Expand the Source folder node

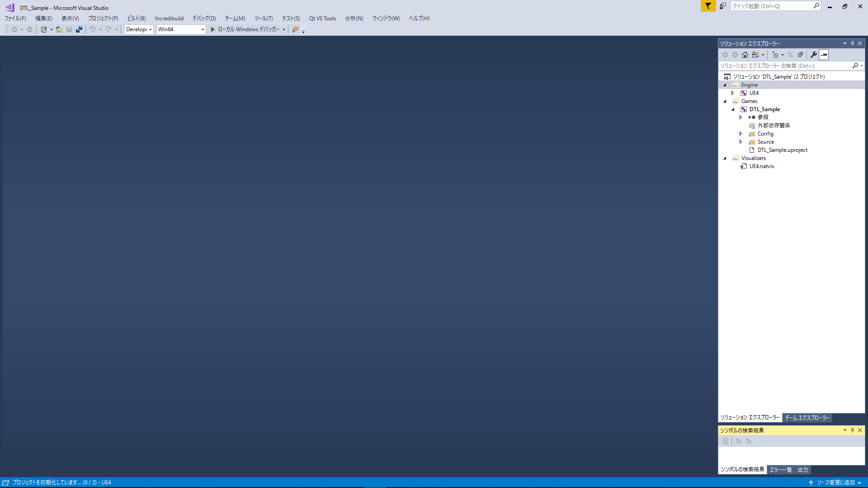click(x=741, y=142)
